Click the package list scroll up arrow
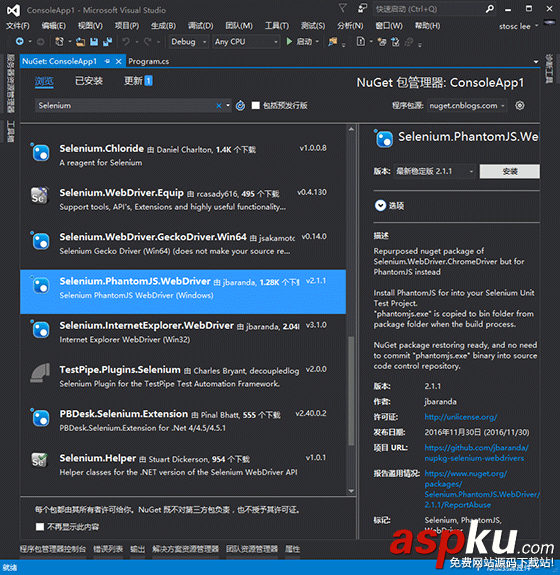Screen dimensions: 560x575 351,129
